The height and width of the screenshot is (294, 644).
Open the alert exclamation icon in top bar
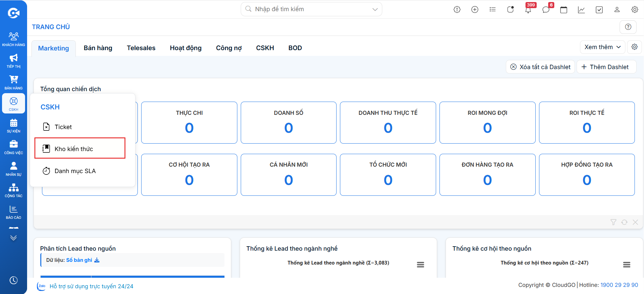pyautogui.click(x=457, y=9)
